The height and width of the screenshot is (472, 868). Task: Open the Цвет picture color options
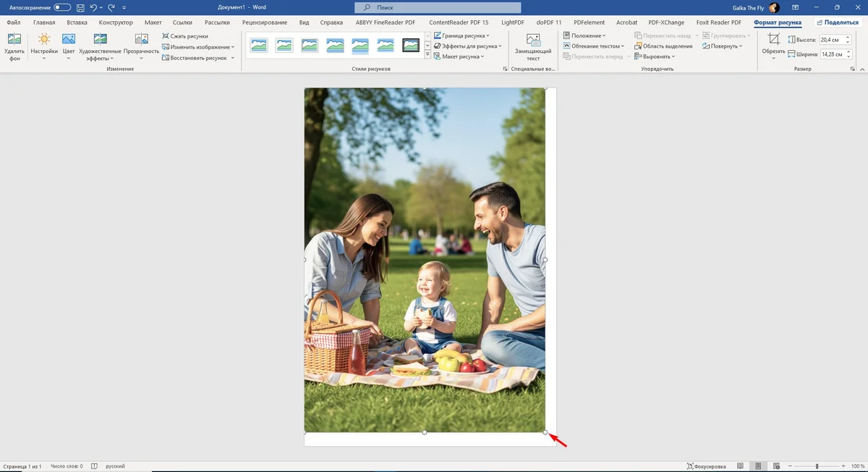click(69, 46)
